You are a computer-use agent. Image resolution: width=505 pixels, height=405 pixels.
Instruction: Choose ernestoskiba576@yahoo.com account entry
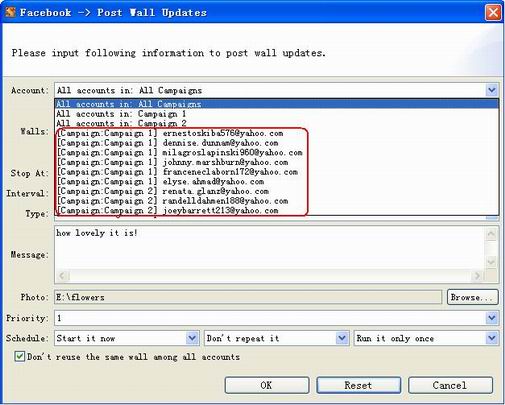(277, 133)
